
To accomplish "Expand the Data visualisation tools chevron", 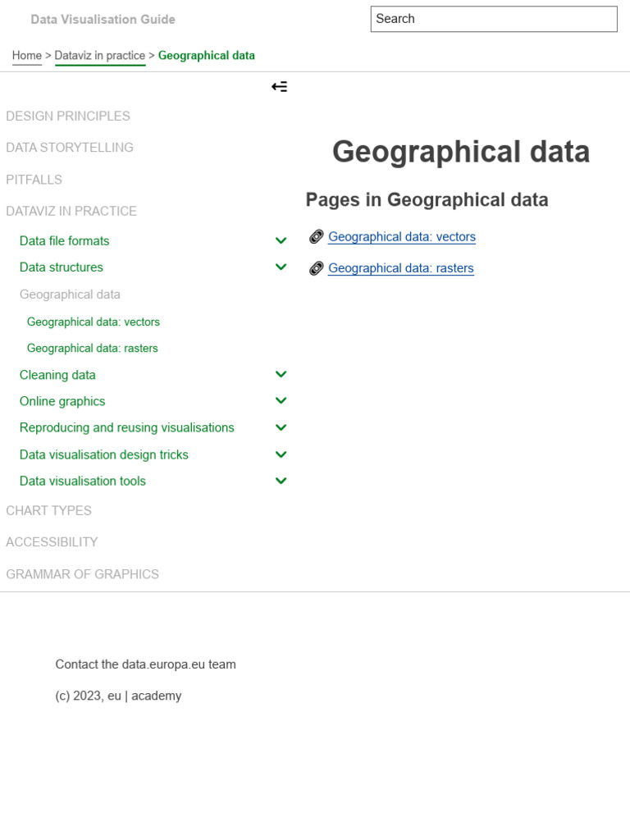I will click(x=281, y=481).
